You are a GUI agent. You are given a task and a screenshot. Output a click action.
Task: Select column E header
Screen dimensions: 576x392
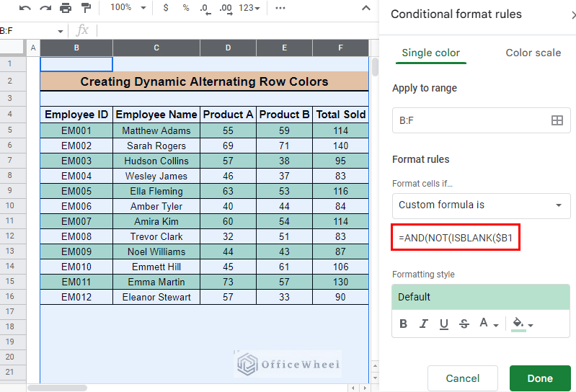284,48
